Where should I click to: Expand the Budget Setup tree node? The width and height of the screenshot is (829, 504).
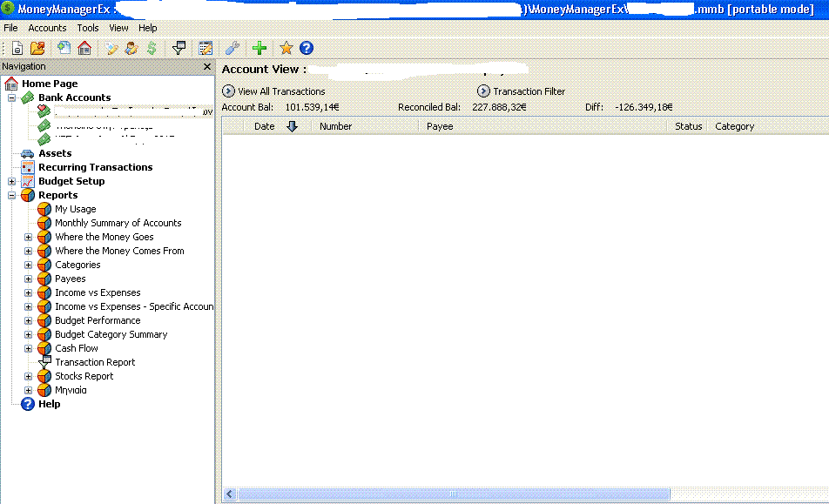[x=11, y=181]
